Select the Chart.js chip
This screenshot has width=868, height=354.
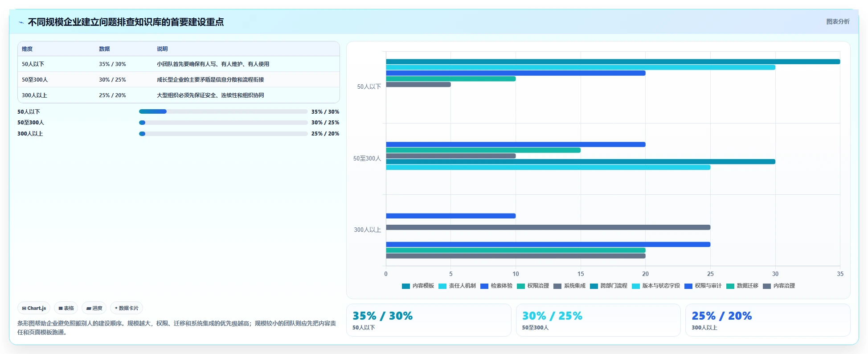point(34,308)
